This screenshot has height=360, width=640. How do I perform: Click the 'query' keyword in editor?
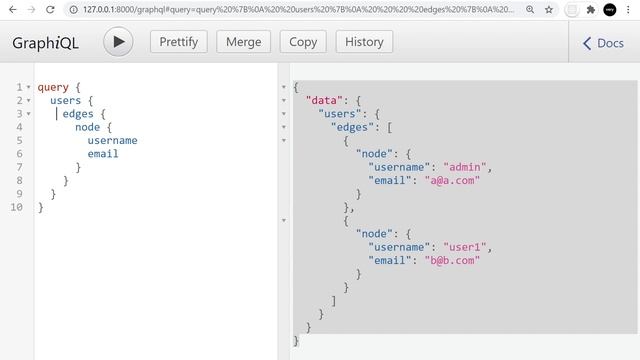[53, 87]
